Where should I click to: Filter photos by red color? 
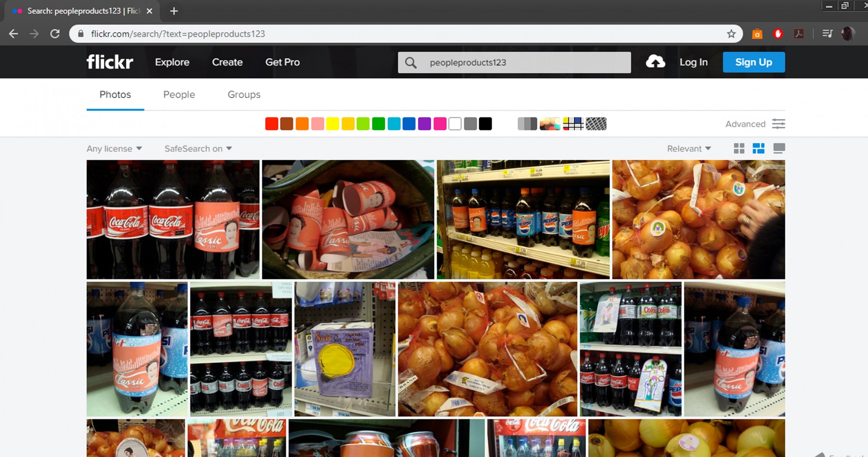click(272, 124)
